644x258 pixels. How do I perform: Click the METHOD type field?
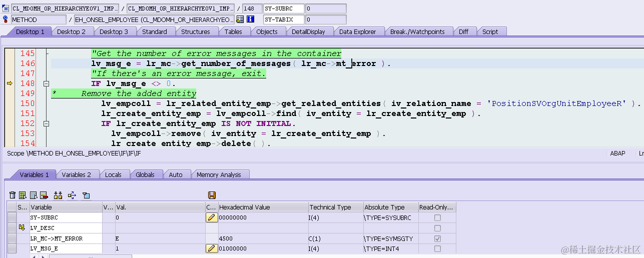[39, 19]
